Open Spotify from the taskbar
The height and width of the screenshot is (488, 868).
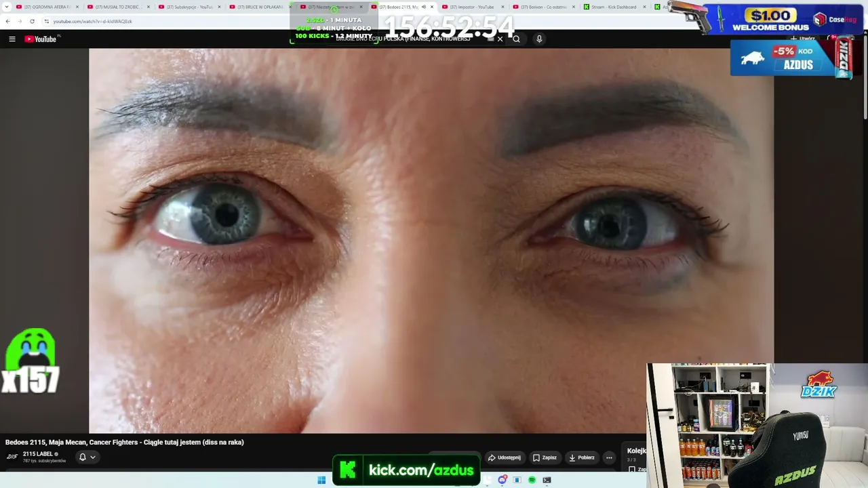[532, 480]
